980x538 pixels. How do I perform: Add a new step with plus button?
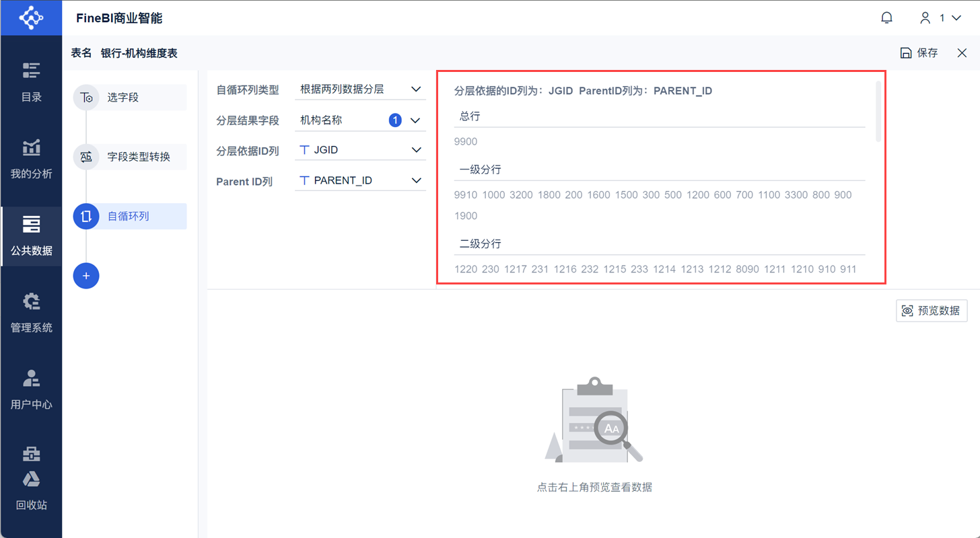[86, 276]
